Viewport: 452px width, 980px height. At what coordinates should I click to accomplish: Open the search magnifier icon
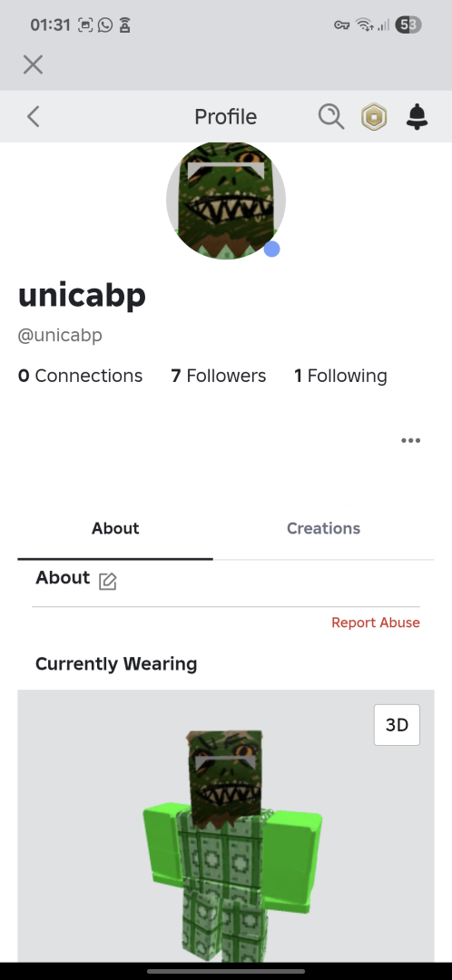coord(331,116)
